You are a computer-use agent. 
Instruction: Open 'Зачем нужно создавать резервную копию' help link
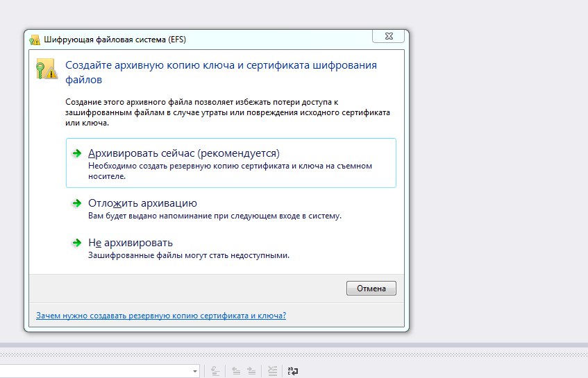tap(161, 315)
